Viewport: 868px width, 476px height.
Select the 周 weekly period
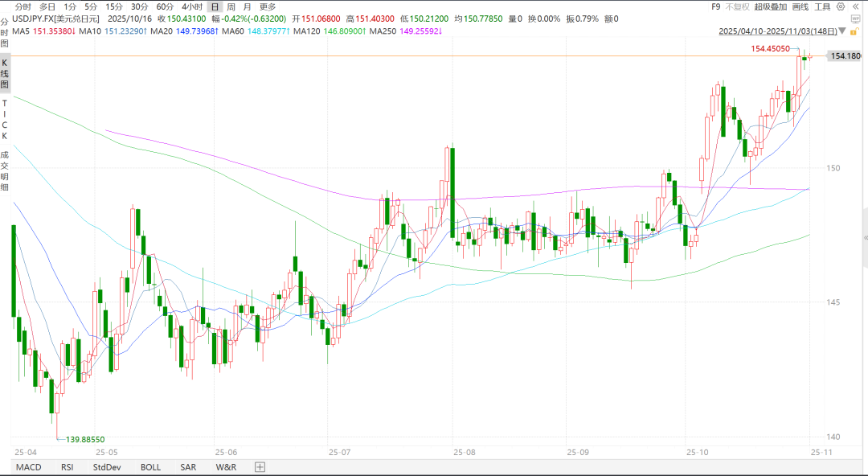point(231,6)
